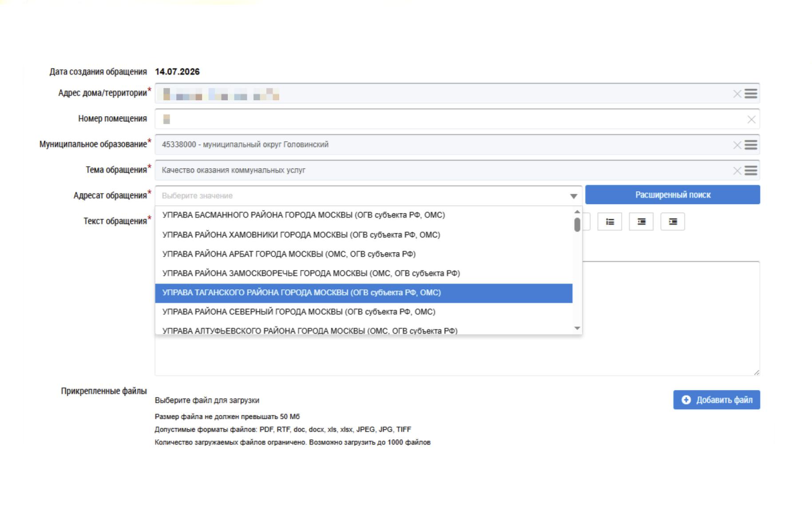Click the plus icon in Добавить файл

tap(686, 400)
